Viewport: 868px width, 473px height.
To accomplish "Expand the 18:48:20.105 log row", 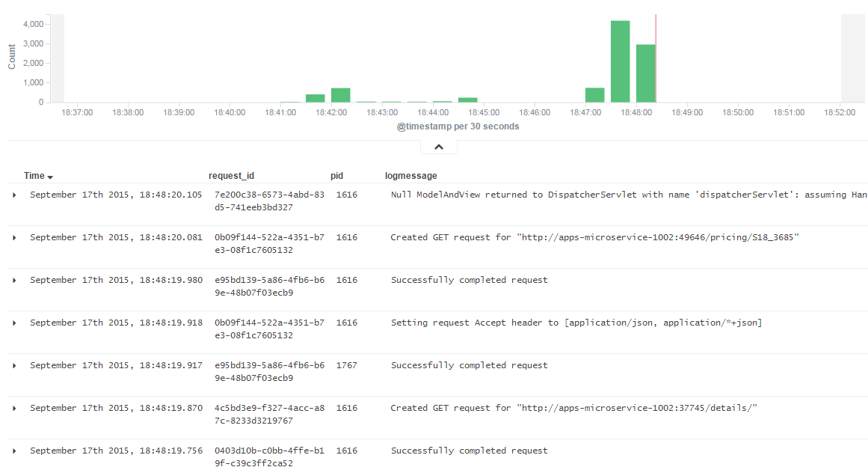I will tap(14, 195).
